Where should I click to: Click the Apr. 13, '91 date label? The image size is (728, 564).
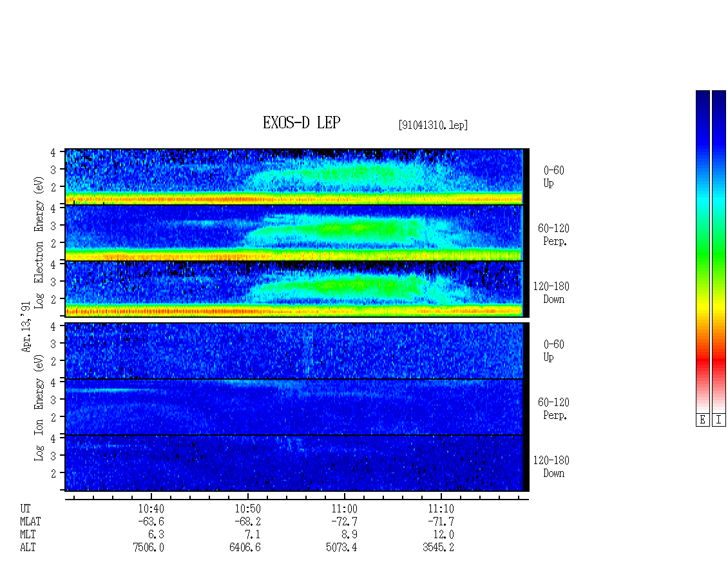[x=26, y=327]
